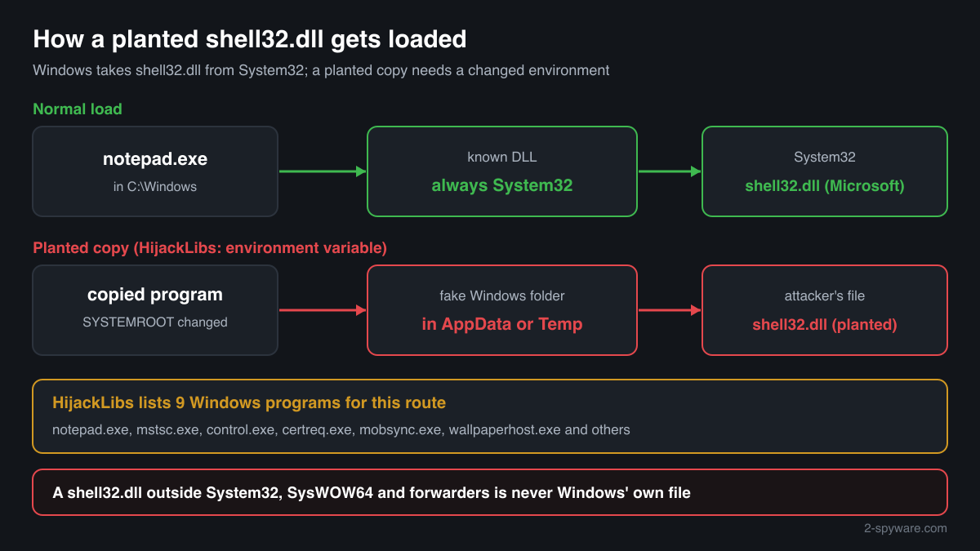Click the subtitle starting 'Windows takes shell32.dll from System32'
This screenshot has width=980, height=551.
[321, 70]
